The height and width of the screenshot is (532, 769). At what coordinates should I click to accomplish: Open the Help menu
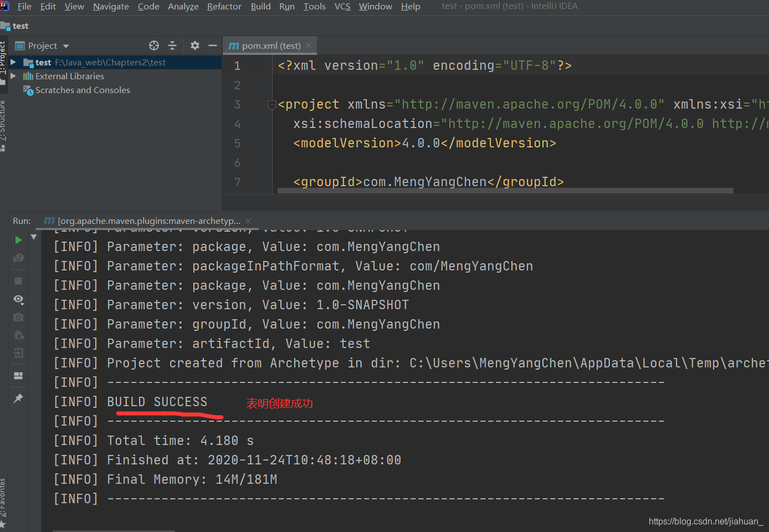tap(411, 7)
